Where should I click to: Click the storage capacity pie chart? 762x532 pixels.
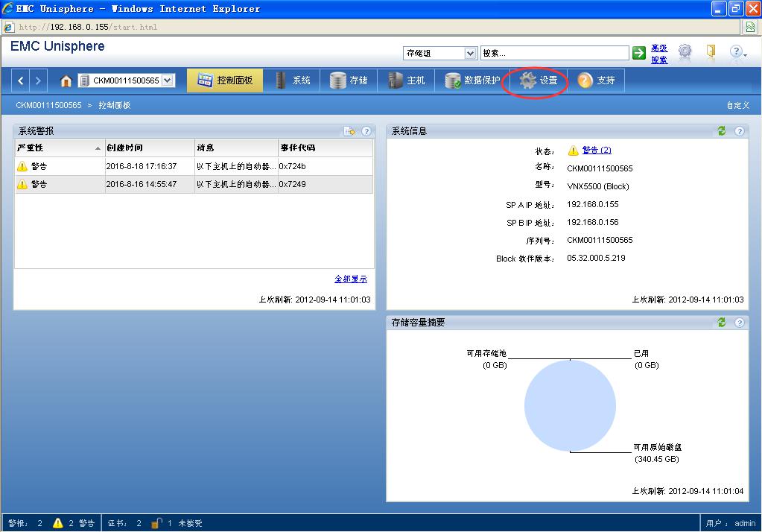click(x=570, y=405)
